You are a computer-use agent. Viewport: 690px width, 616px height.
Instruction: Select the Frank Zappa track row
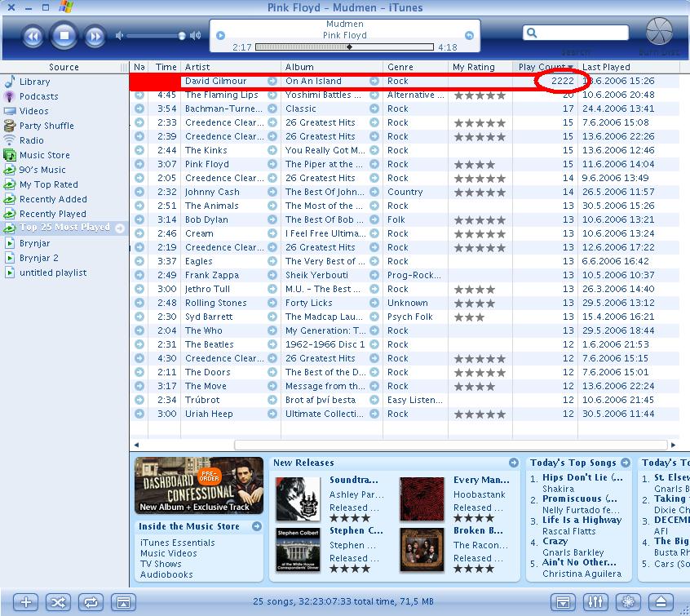(x=405, y=275)
